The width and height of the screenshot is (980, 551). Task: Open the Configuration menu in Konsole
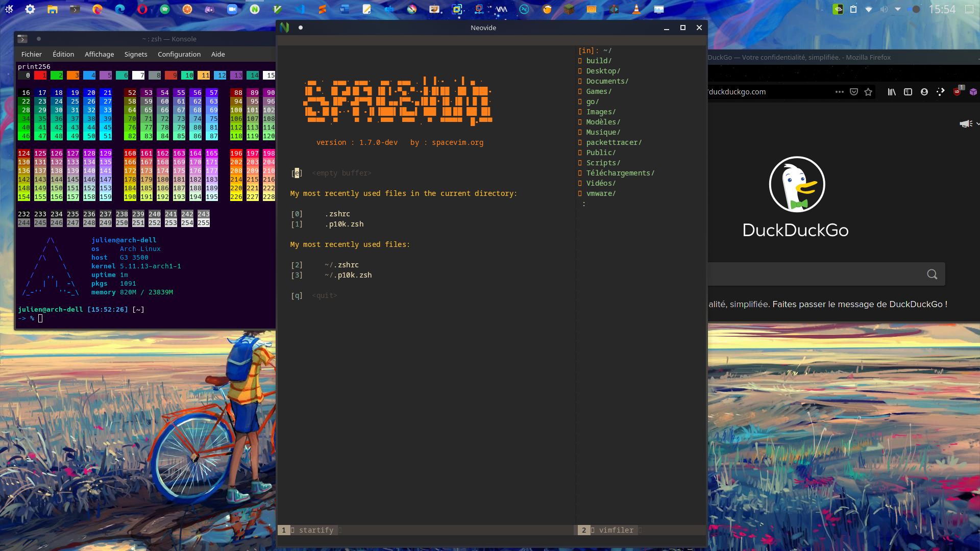tap(179, 54)
